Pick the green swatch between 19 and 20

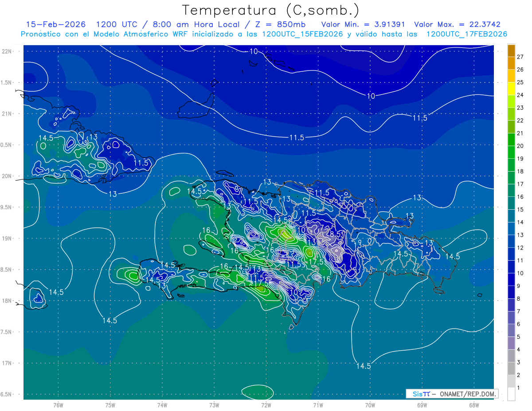(x=511, y=153)
